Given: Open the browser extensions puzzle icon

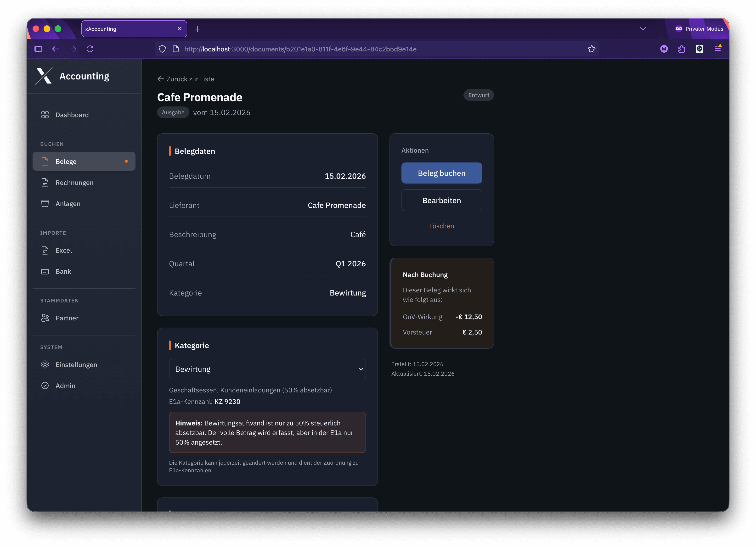Looking at the screenshot, I should click(682, 49).
